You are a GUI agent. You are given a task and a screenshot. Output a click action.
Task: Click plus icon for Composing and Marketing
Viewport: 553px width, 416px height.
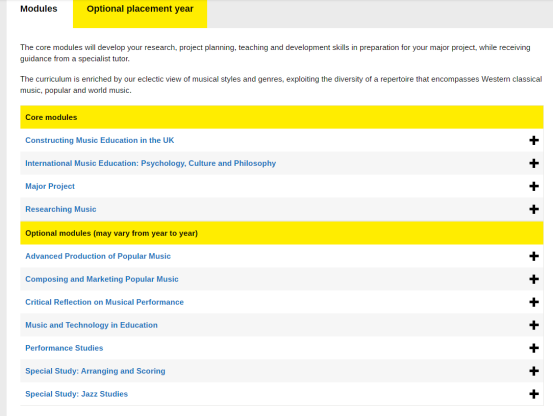tap(534, 279)
